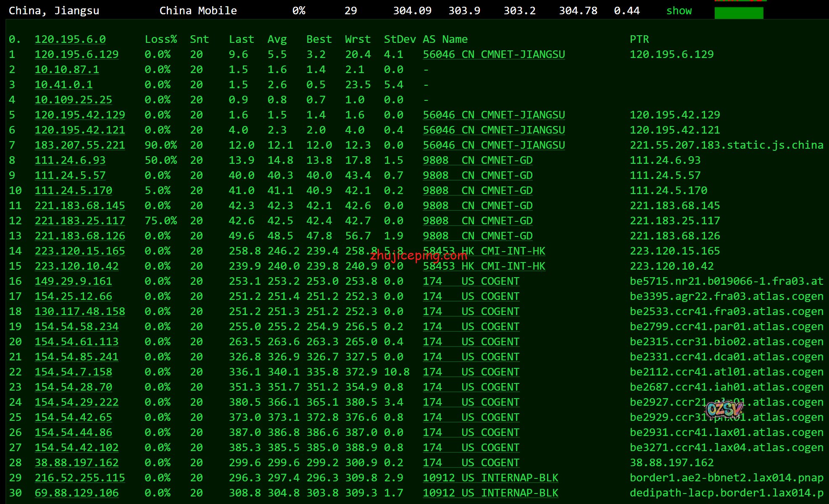Click final hop IP 69.88.129.106
This screenshot has width=829, height=504.
76,493
